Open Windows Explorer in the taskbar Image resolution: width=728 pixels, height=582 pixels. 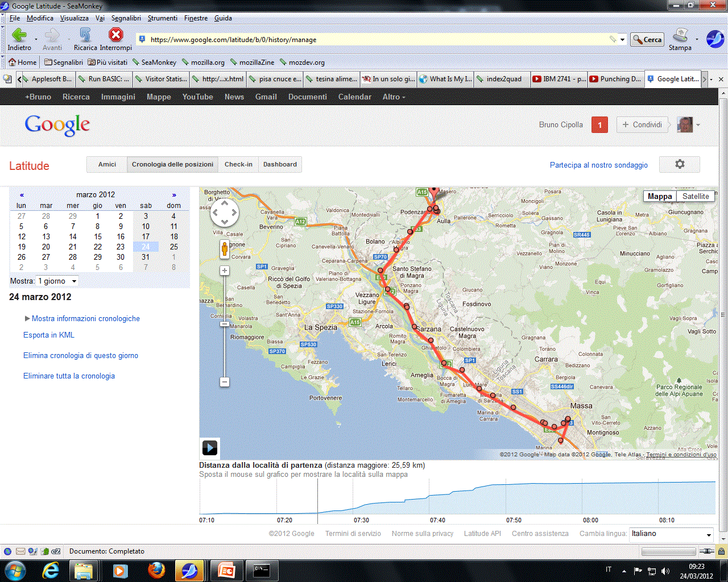[83, 570]
